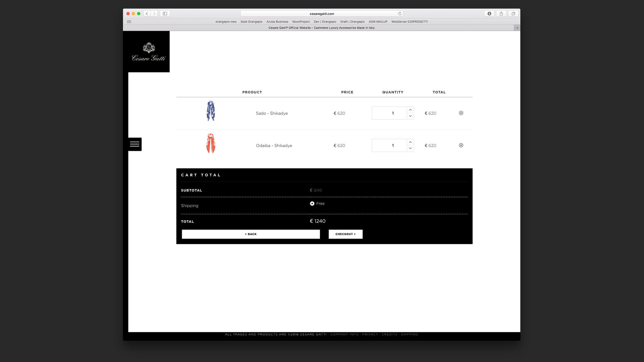Open Credits footer link

click(389, 334)
